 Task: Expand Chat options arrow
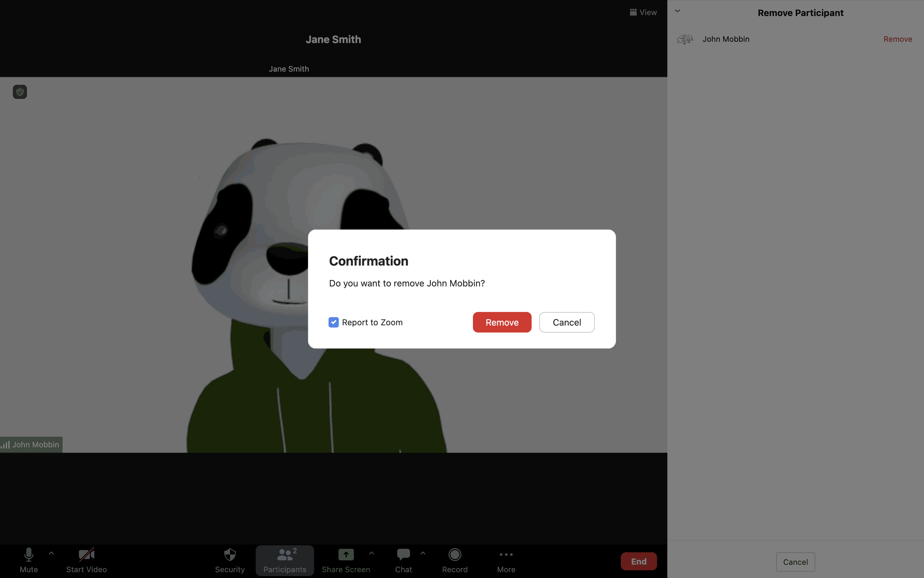click(x=423, y=553)
